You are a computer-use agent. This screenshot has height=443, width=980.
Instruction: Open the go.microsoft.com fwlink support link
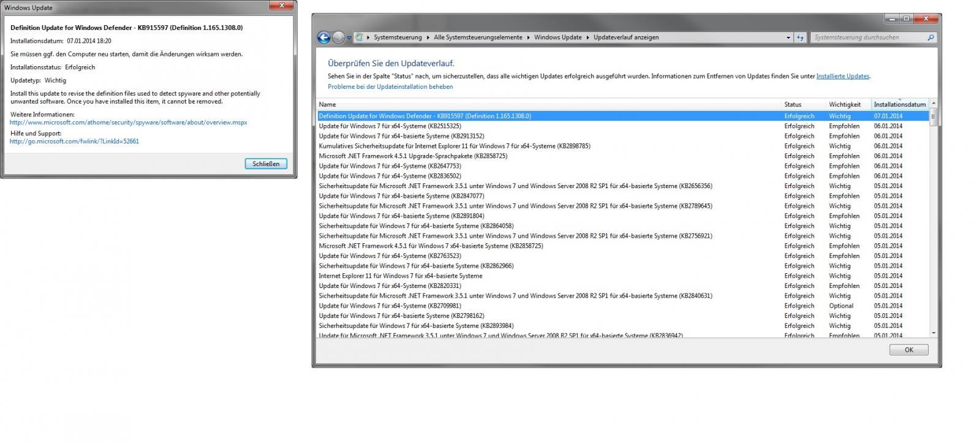tap(74, 142)
